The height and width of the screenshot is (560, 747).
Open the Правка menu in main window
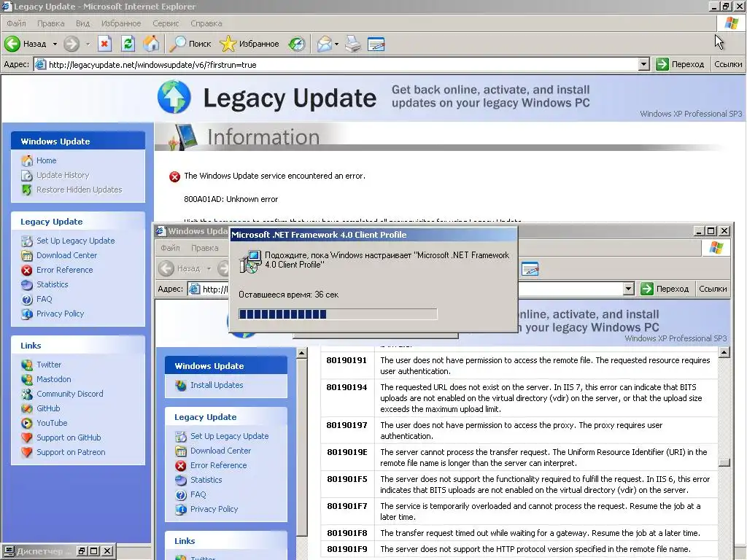[50, 23]
